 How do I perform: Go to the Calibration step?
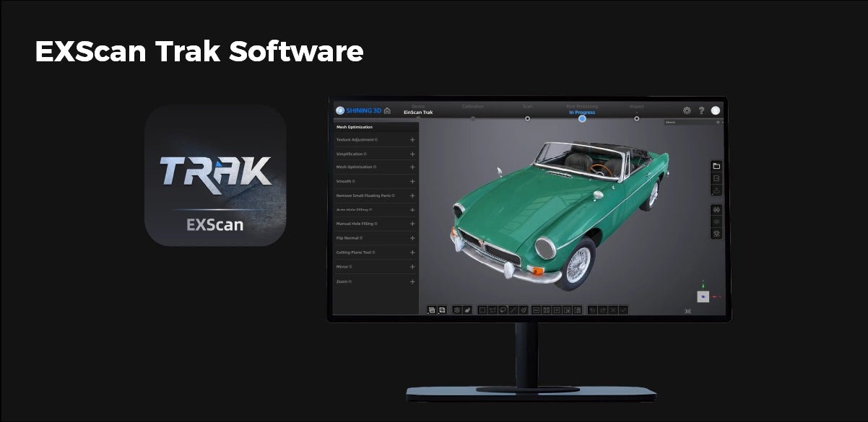tap(473, 107)
